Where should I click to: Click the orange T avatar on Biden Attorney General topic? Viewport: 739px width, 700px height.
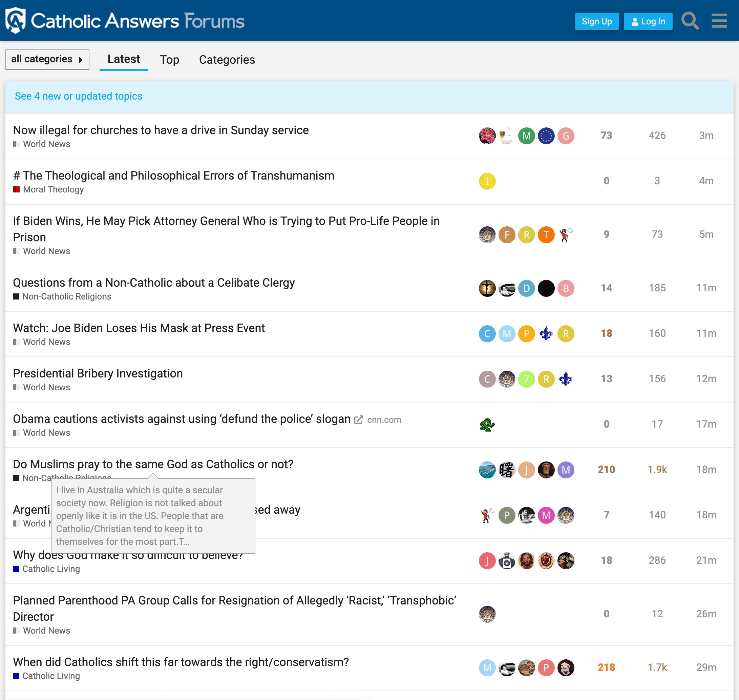point(546,235)
